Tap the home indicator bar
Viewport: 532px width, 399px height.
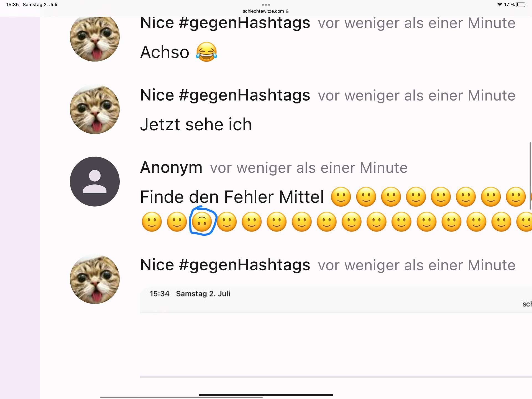pyautogui.click(x=266, y=395)
